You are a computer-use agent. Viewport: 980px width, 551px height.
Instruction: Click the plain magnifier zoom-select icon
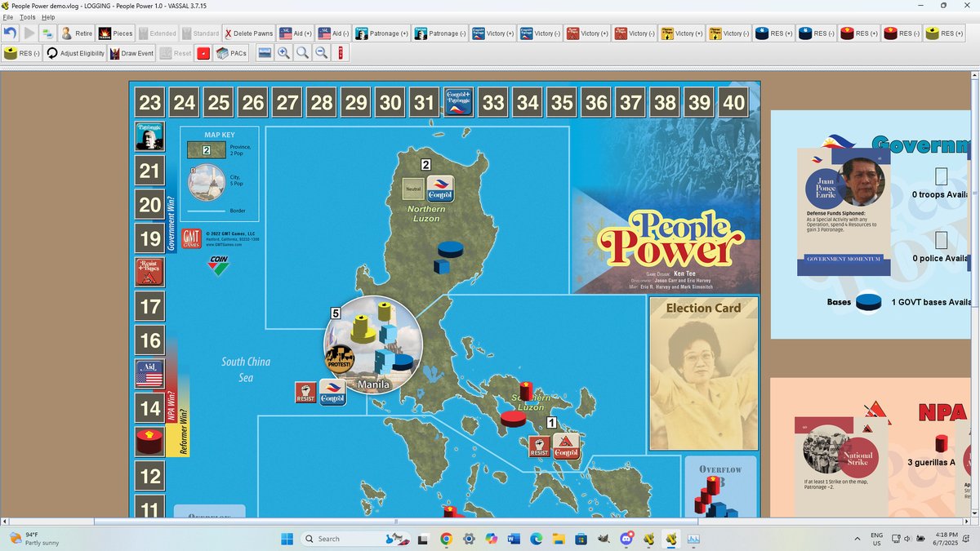303,53
